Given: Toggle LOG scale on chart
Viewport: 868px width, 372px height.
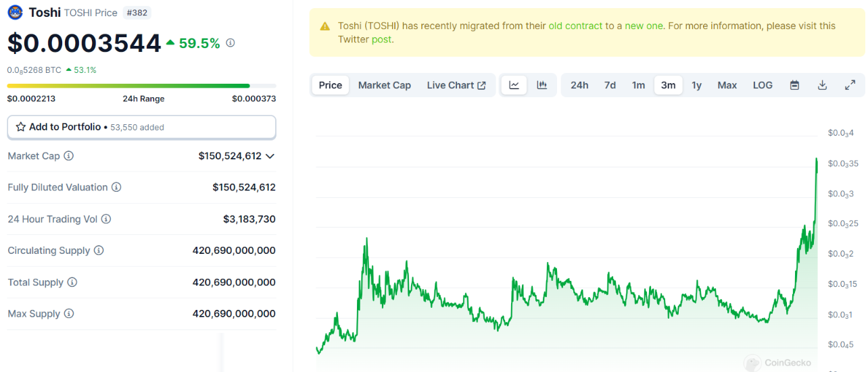Looking at the screenshot, I should point(763,85).
